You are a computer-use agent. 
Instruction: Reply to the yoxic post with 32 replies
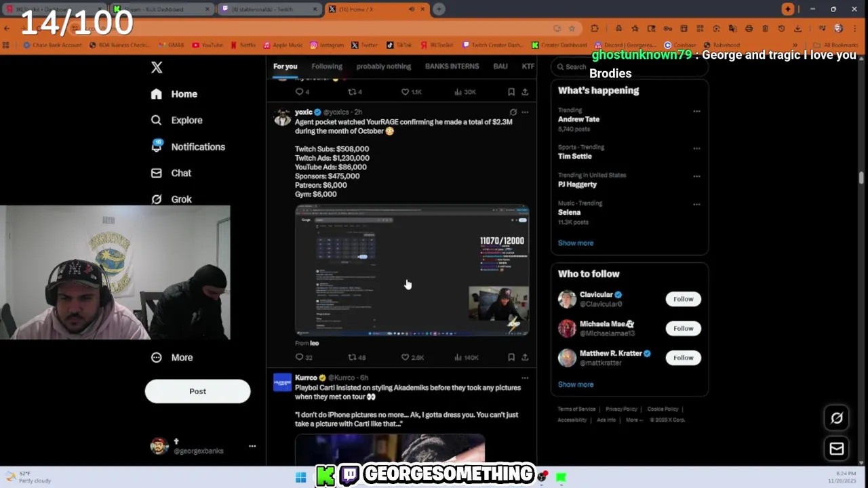(x=304, y=357)
